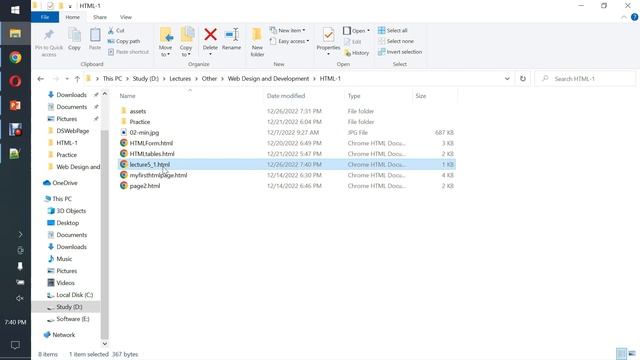Open Opera from the taskbar
The height and width of the screenshot is (360, 640).
[15, 81]
